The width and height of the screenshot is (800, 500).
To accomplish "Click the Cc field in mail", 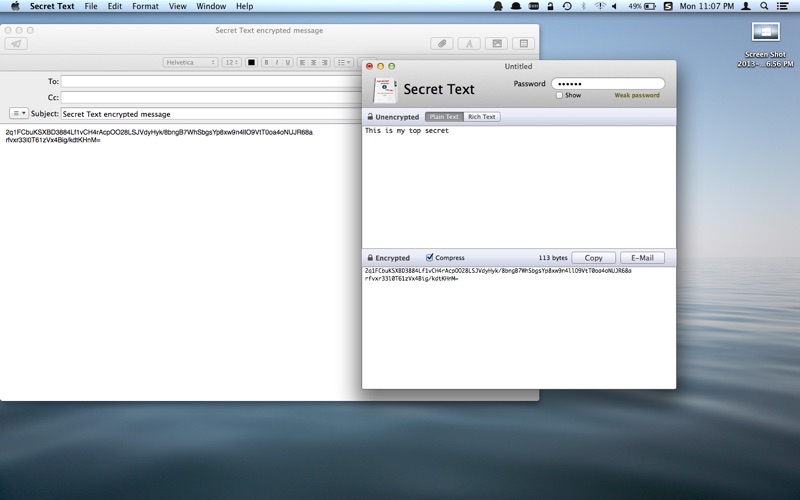I will click(x=212, y=97).
